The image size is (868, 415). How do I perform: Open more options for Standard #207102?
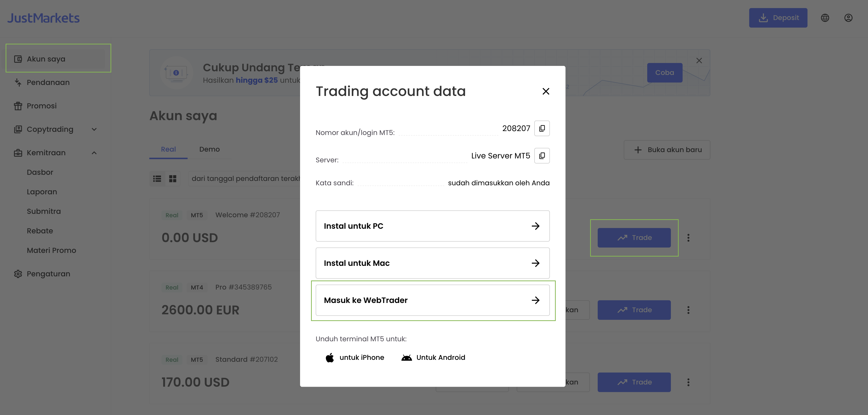[x=688, y=382]
